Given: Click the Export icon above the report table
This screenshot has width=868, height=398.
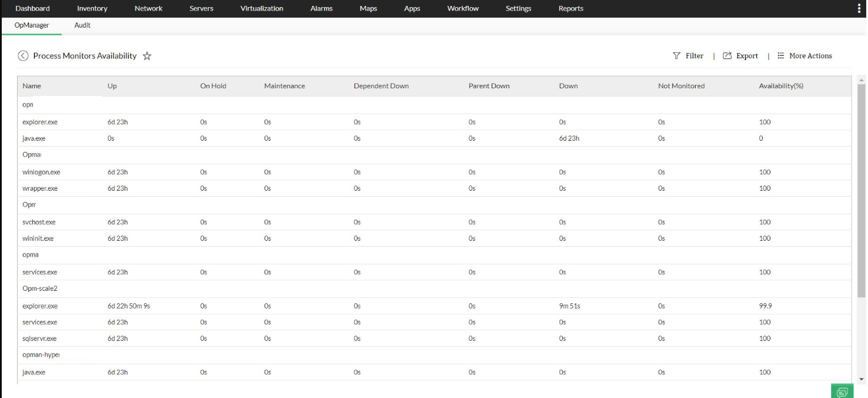Looking at the screenshot, I should pos(727,55).
